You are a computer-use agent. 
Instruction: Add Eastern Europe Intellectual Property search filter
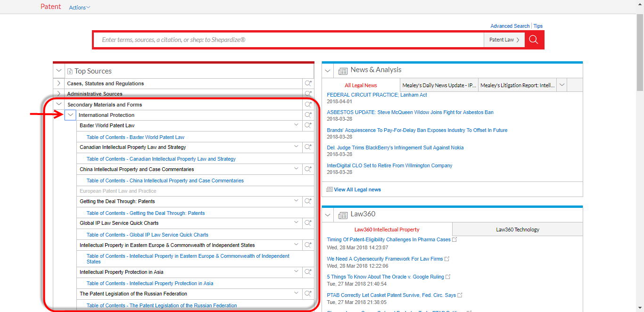[x=308, y=245]
